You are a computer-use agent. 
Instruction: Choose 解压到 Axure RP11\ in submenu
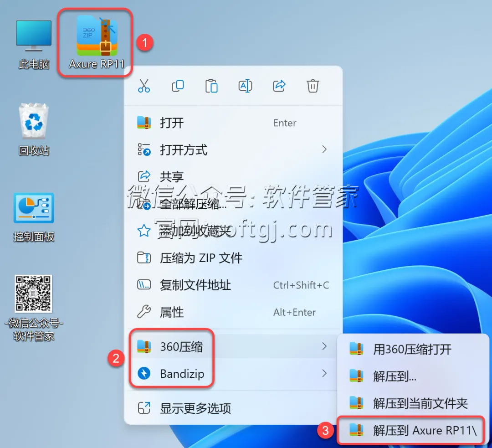[x=412, y=430]
